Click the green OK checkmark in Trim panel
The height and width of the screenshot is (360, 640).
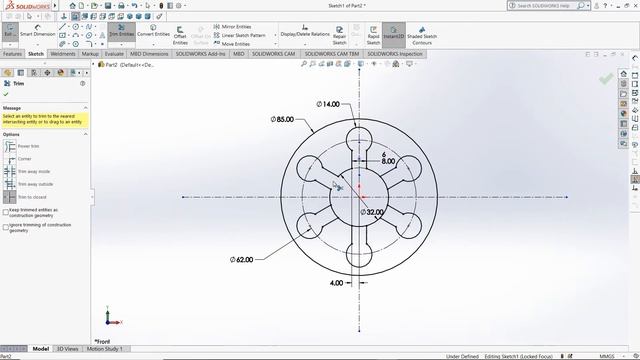coord(6,94)
